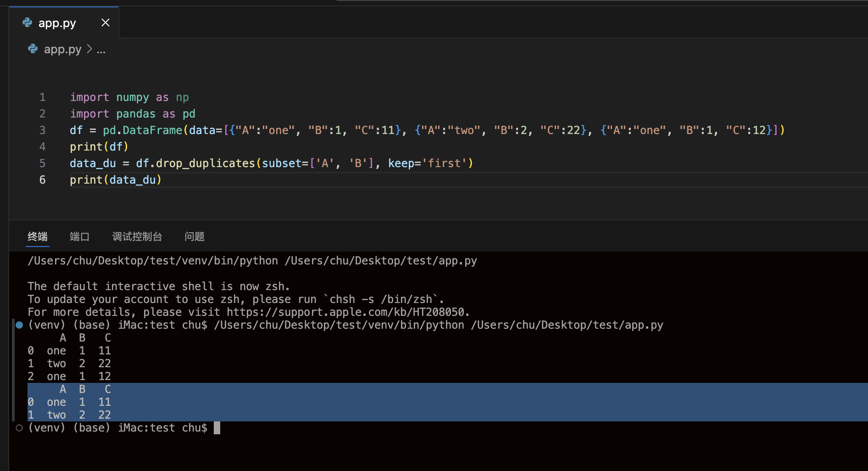This screenshot has height=471, width=868.
Task: Show the 调试控制台 panel tab
Action: tap(137, 236)
